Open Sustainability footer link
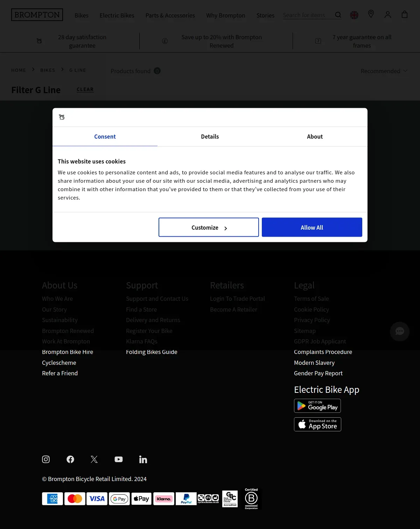Image resolution: width=420 pixels, height=529 pixels. 60,320
